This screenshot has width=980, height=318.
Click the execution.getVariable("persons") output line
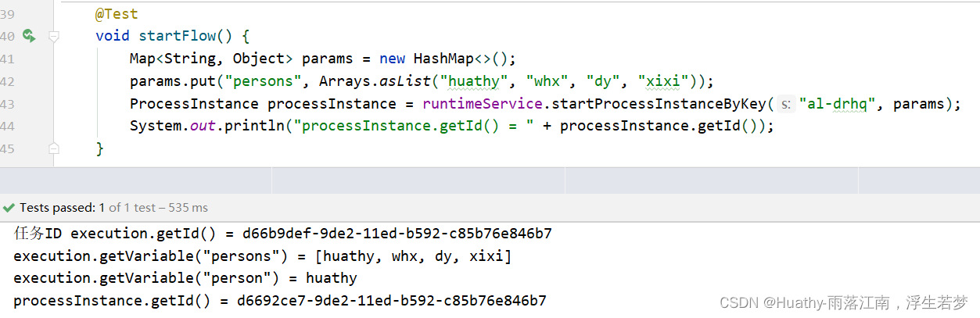(x=262, y=255)
